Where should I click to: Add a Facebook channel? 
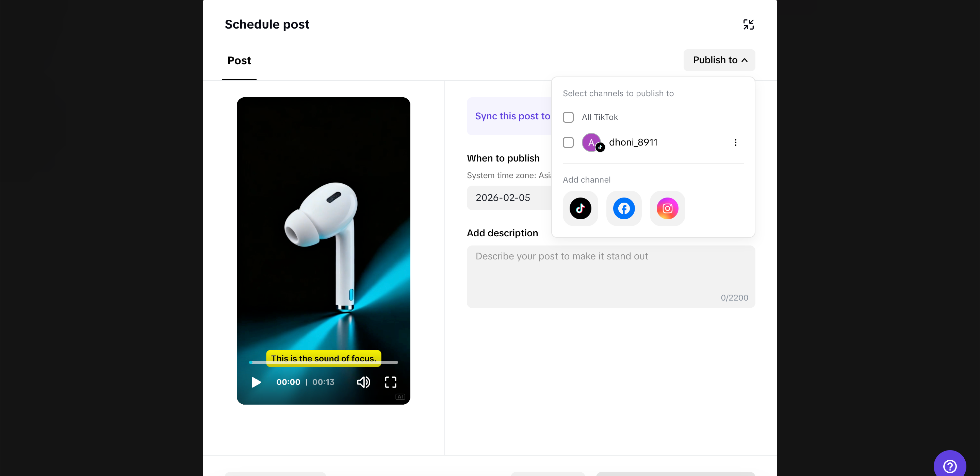(623, 208)
